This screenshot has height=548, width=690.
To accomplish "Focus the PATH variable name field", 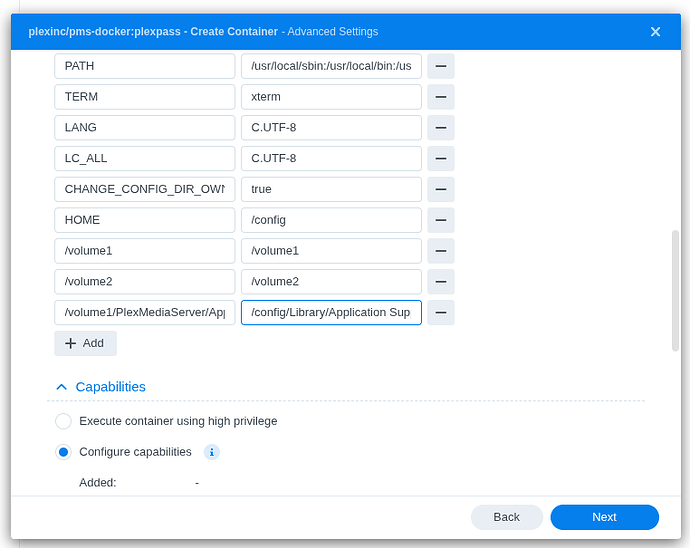I will coord(144,67).
